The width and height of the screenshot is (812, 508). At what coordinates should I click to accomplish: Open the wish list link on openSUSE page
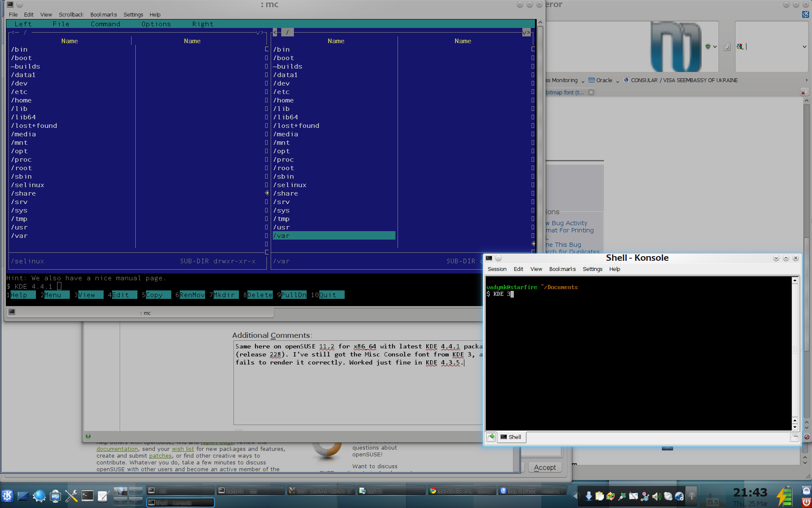tap(183, 449)
